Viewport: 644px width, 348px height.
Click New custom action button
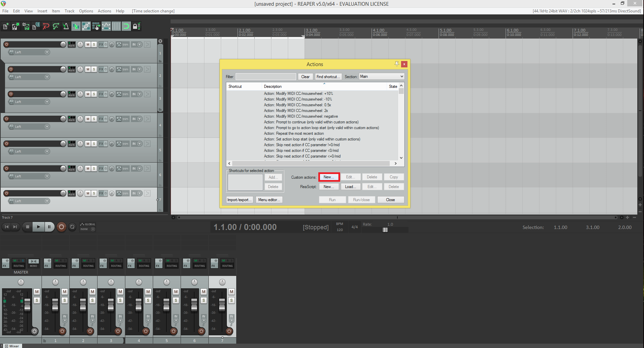[x=329, y=177]
